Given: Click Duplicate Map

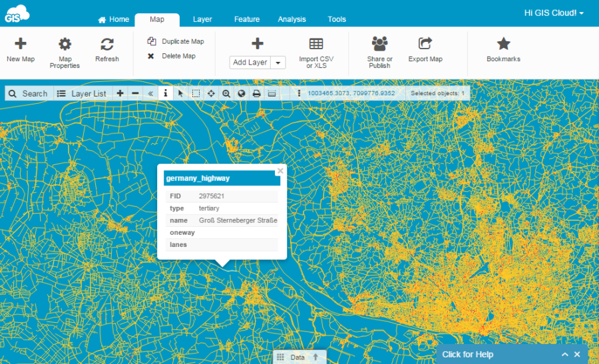Looking at the screenshot, I should (x=176, y=41).
